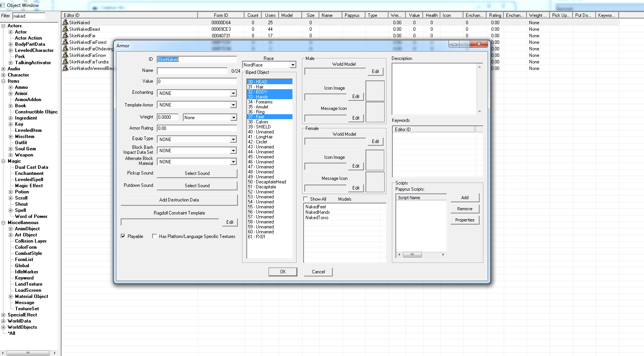Viewport: 644px width, 356px height.
Task: Select Magic Effect in the tree
Action: (x=29, y=186)
